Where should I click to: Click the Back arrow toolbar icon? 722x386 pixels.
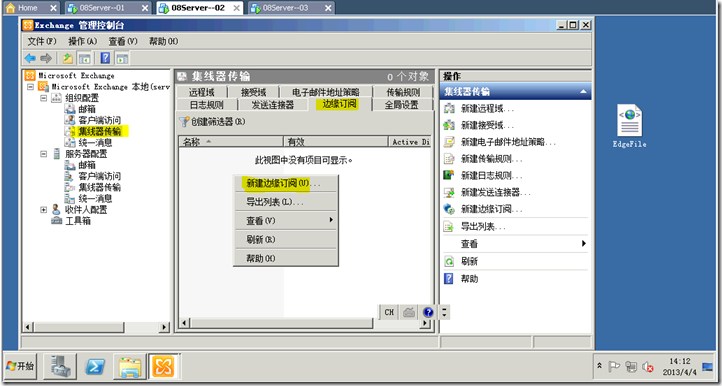pyautogui.click(x=30, y=58)
